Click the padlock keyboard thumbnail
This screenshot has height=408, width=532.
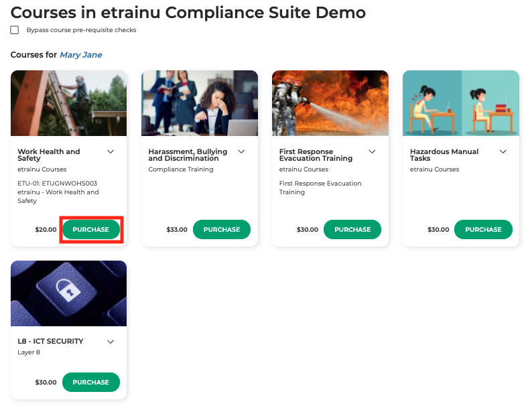(x=68, y=293)
